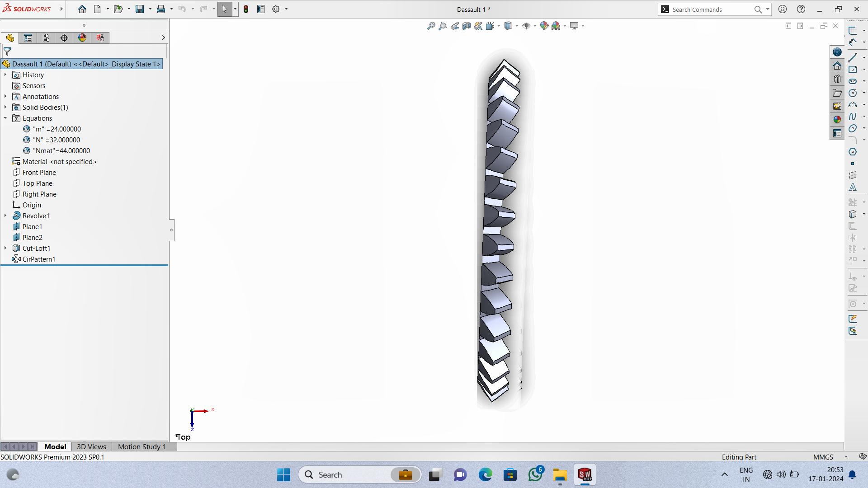Viewport: 868px width, 488px height.
Task: Open the Options settings gear menu
Action: coord(275,9)
